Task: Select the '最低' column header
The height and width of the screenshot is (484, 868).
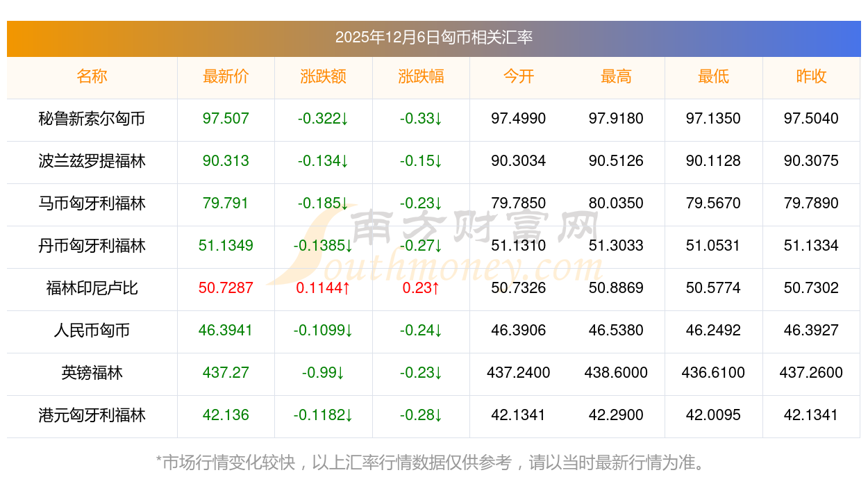Action: [714, 76]
